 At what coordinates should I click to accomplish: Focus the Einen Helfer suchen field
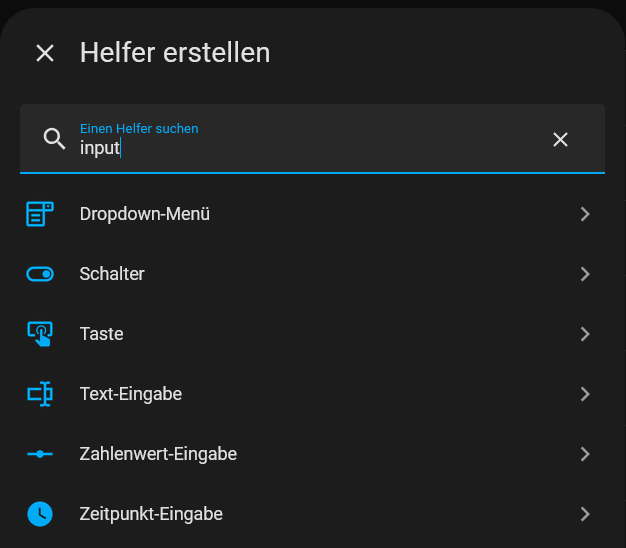[x=313, y=138]
